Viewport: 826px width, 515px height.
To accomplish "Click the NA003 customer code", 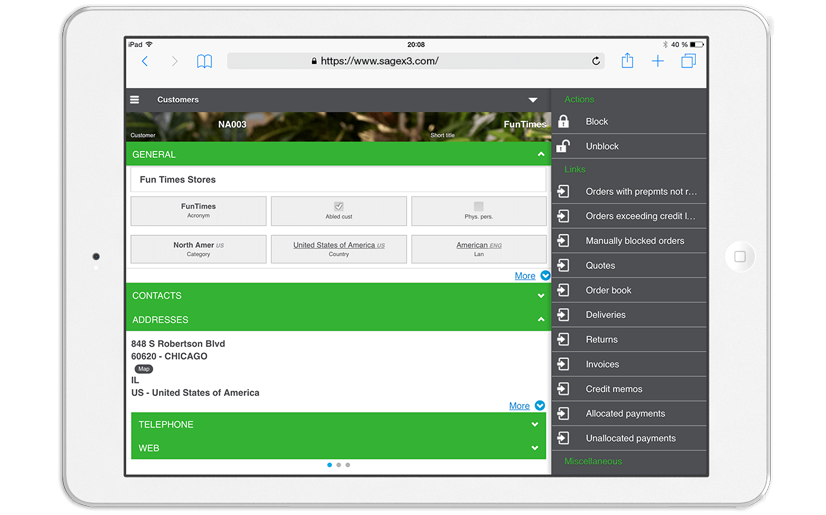I will pos(232,125).
